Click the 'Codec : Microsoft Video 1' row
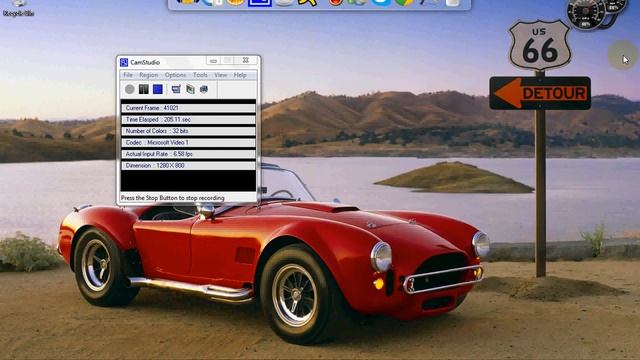 click(188, 142)
